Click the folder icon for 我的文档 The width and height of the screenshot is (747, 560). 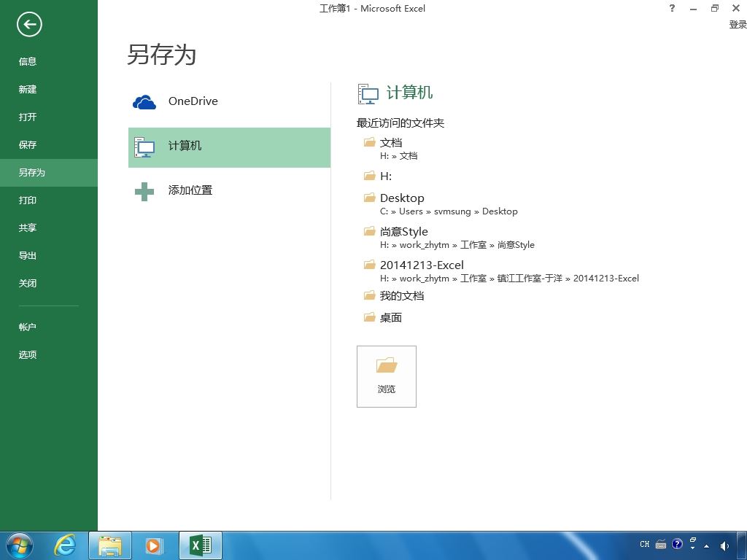pos(369,295)
